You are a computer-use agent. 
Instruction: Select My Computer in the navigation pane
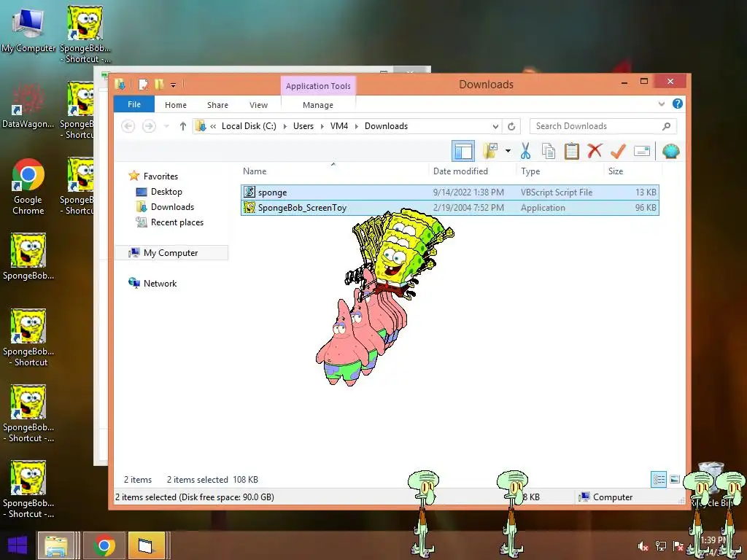click(x=171, y=253)
